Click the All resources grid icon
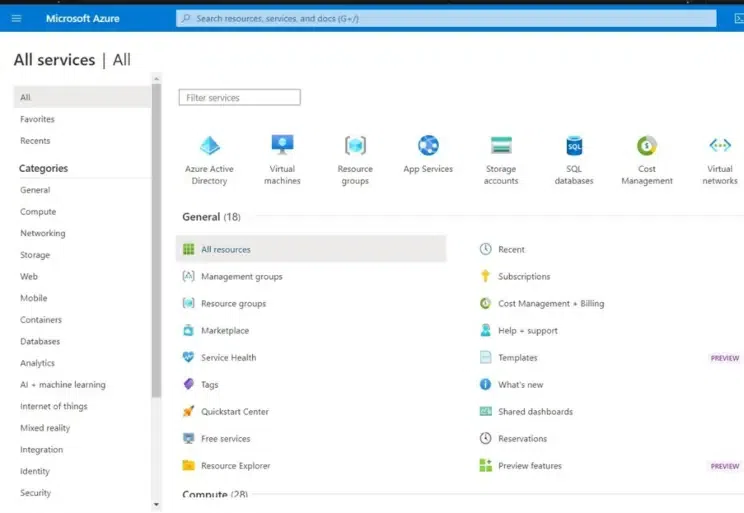The height and width of the screenshot is (513, 744). (x=188, y=249)
